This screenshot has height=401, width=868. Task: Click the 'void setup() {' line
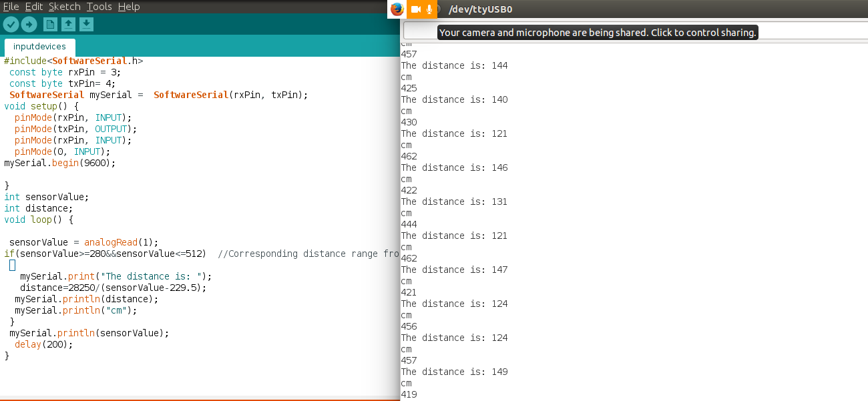41,106
